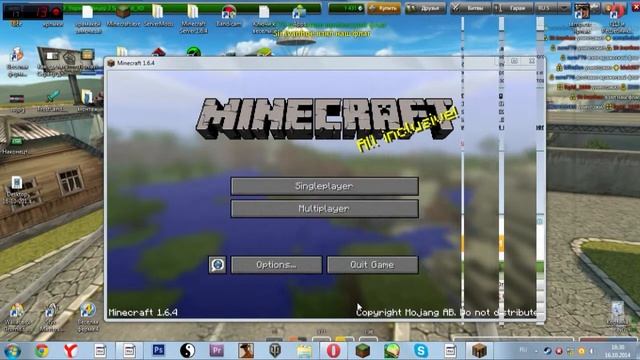Click the Desktop file icon left of Minecraft

pos(17,190)
